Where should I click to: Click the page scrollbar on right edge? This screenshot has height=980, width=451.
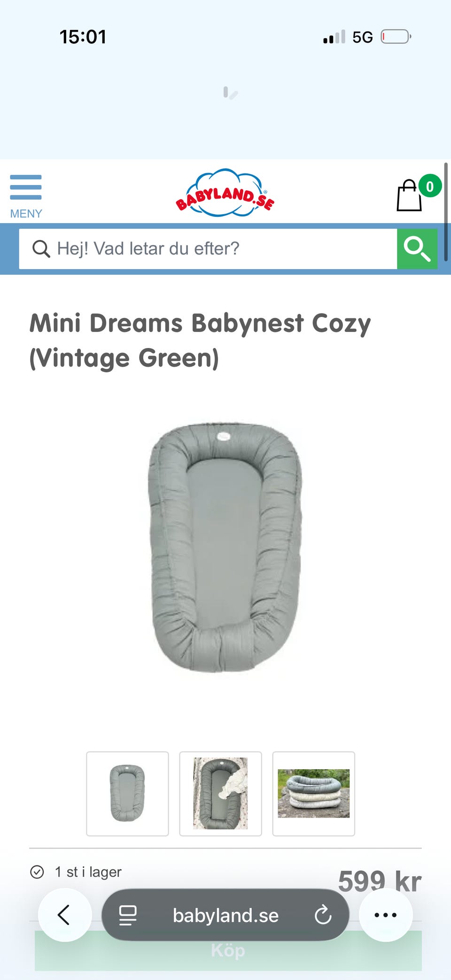(x=445, y=212)
